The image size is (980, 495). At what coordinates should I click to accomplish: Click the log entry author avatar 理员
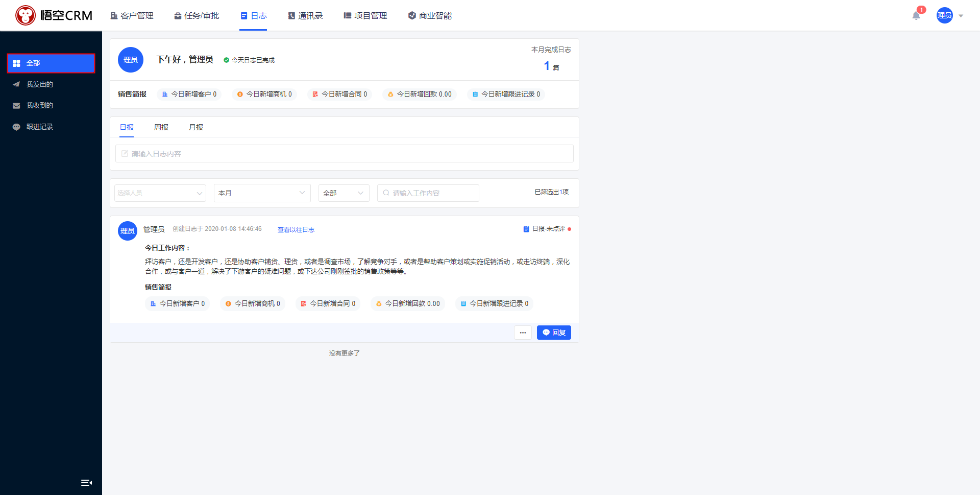[128, 231]
